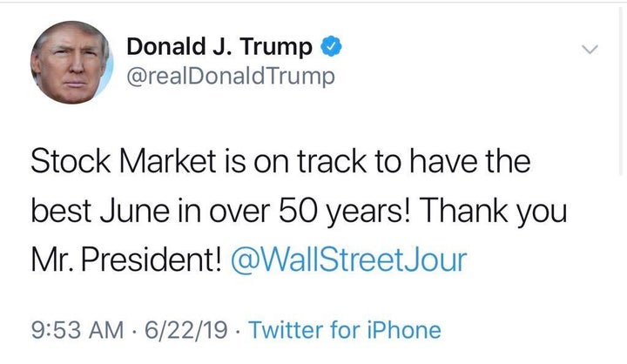Screen dimensions: 627x364
Task: Click the vertical scrollbar on the right edge
Action: tap(620, 90)
